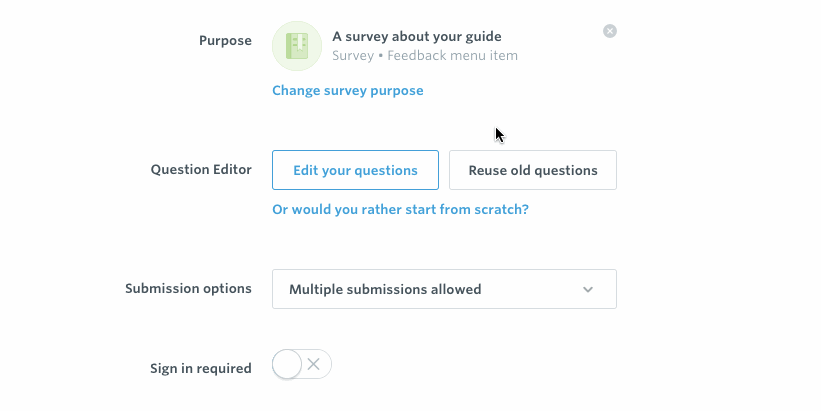This screenshot has height=411, width=821.
Task: Click the 'Multiple submissions allowed' text
Action: coord(385,290)
